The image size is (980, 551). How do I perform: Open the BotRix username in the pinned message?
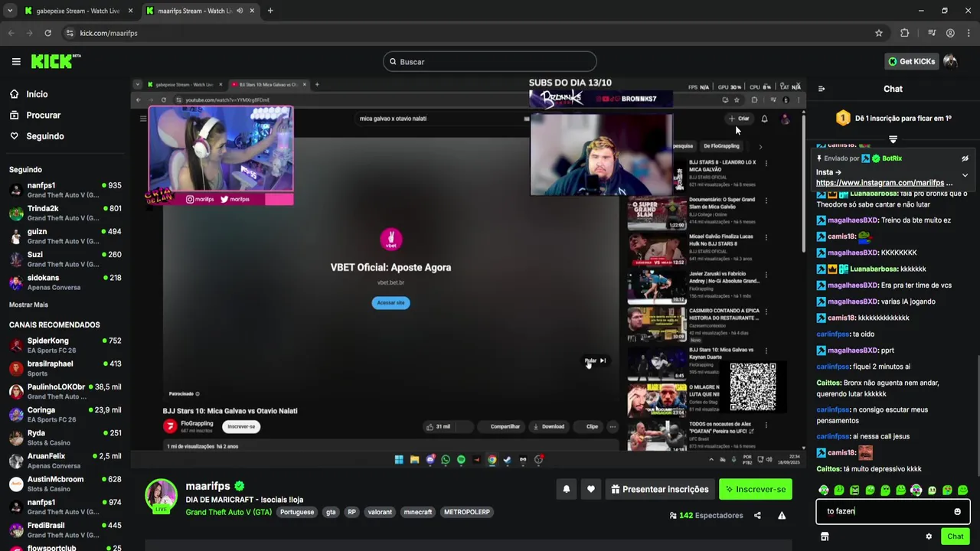point(892,158)
